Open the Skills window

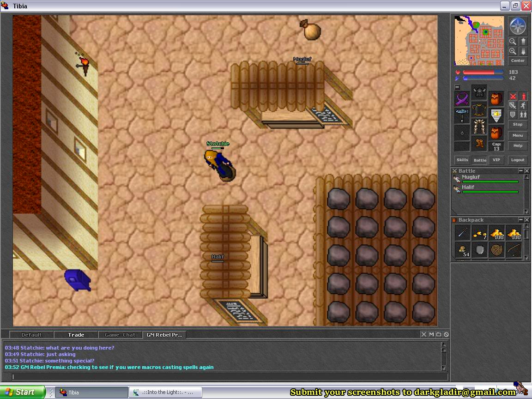tap(462, 160)
